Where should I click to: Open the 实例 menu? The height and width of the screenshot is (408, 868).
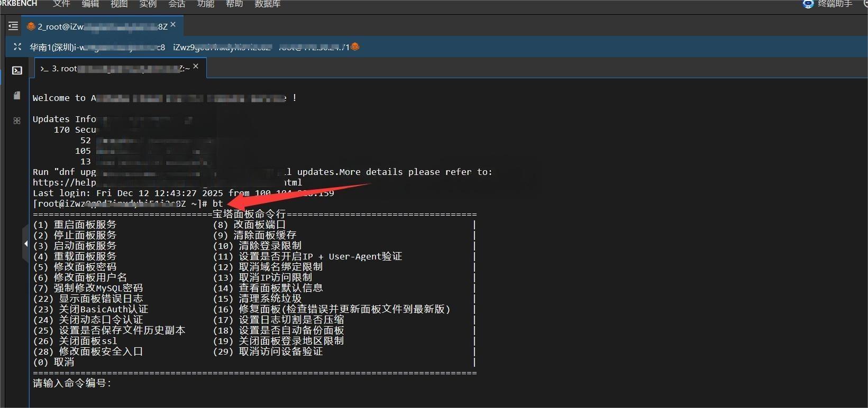[148, 4]
